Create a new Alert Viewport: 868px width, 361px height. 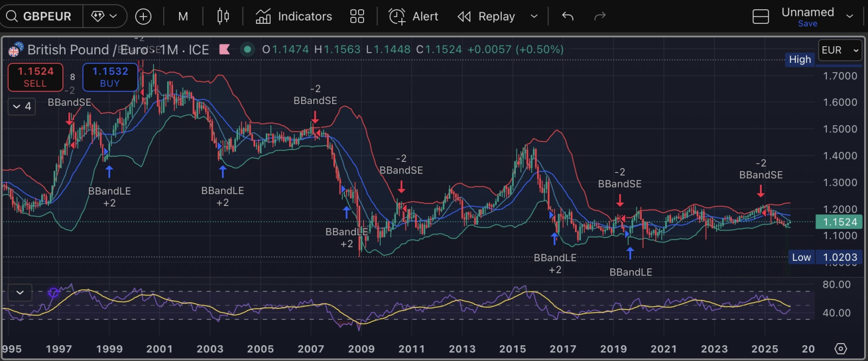[x=413, y=16]
